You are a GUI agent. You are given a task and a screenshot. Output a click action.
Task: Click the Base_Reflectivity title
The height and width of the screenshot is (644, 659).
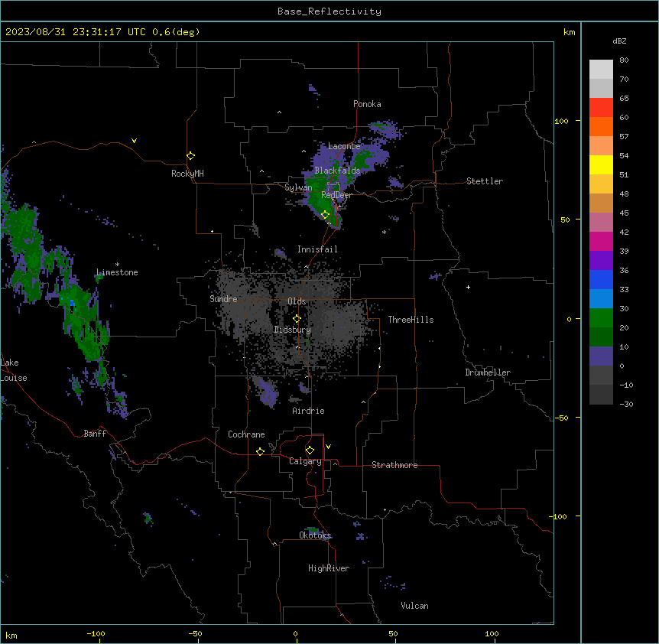coord(329,11)
